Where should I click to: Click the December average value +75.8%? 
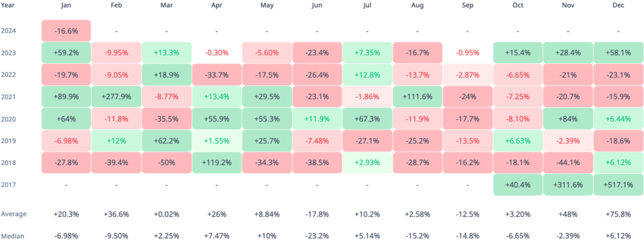click(x=619, y=214)
